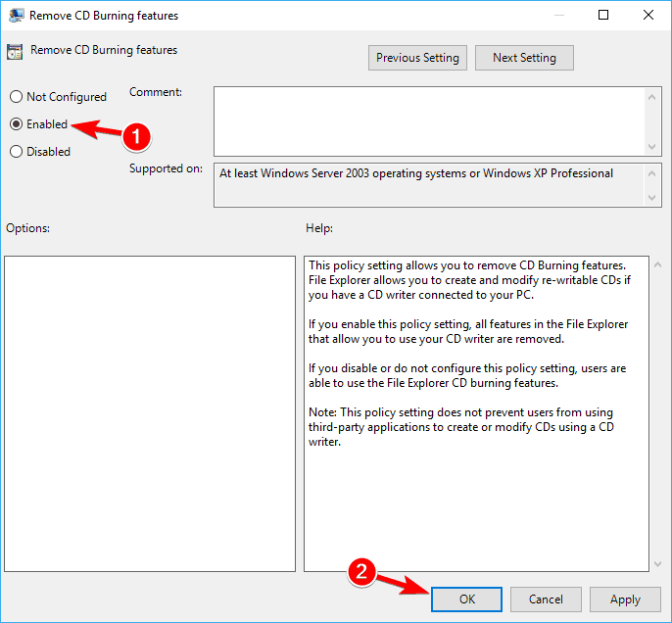The height and width of the screenshot is (623, 672).
Task: Click the 'Comment:' label
Action: (x=156, y=92)
